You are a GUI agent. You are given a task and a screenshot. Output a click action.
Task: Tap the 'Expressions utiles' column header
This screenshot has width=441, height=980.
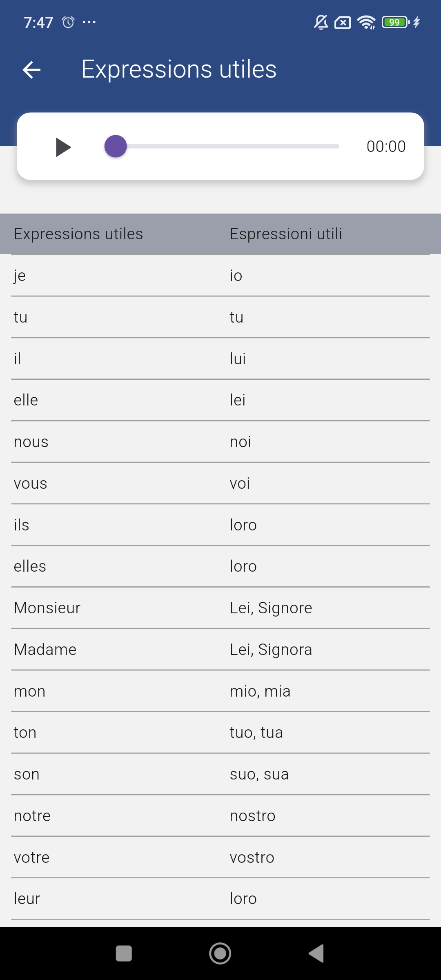78,234
